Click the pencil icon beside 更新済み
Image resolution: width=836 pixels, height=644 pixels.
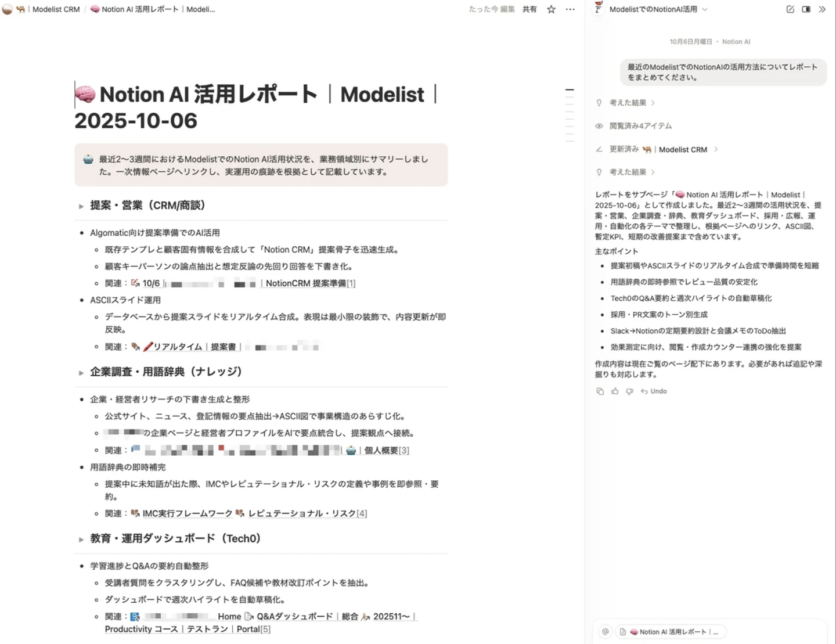pyautogui.click(x=599, y=149)
